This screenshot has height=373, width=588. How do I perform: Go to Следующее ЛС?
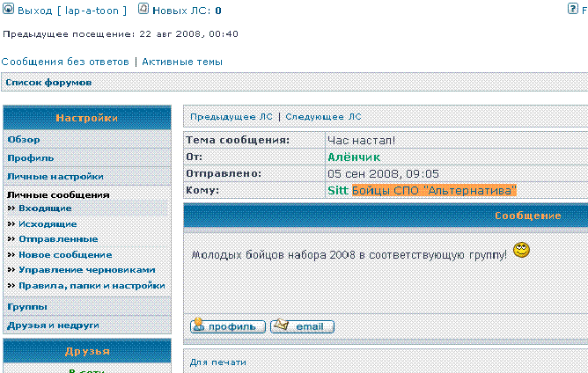click(x=323, y=117)
